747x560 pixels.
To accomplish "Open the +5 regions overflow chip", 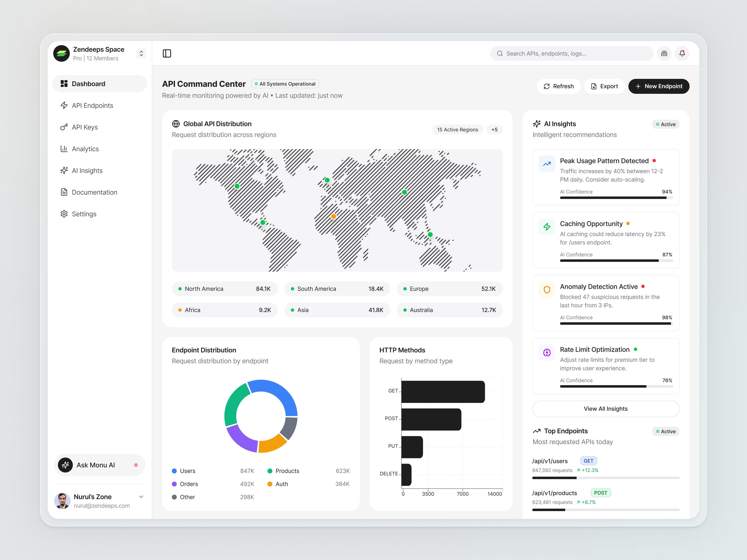I will tap(494, 129).
